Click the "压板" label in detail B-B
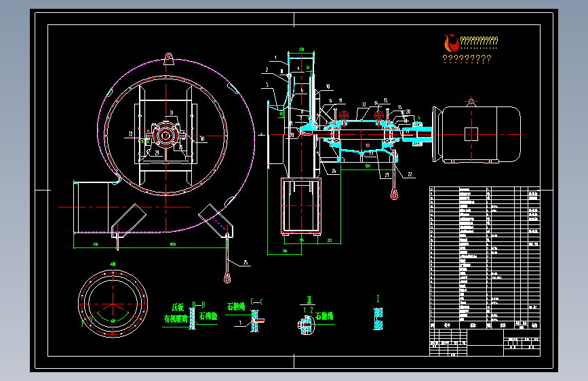 click(x=178, y=308)
